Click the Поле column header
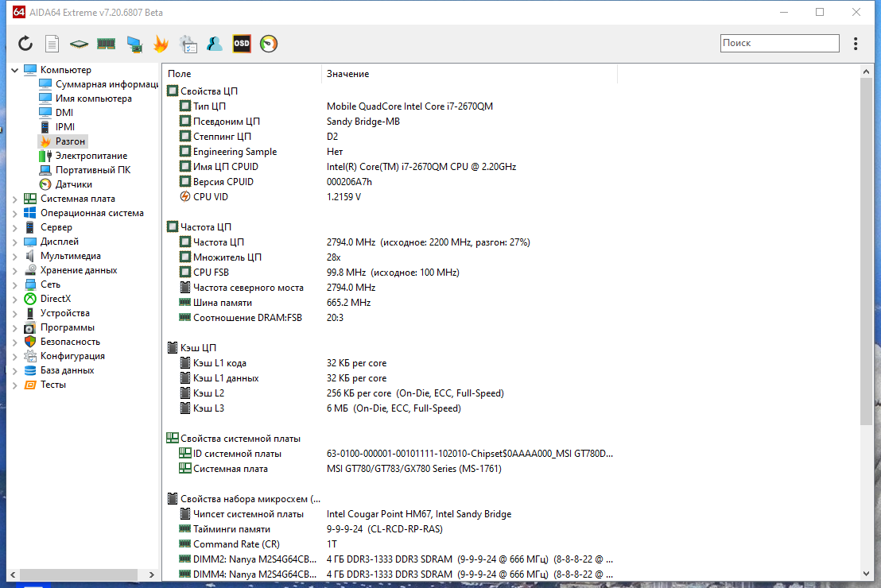881x588 pixels. coord(243,74)
